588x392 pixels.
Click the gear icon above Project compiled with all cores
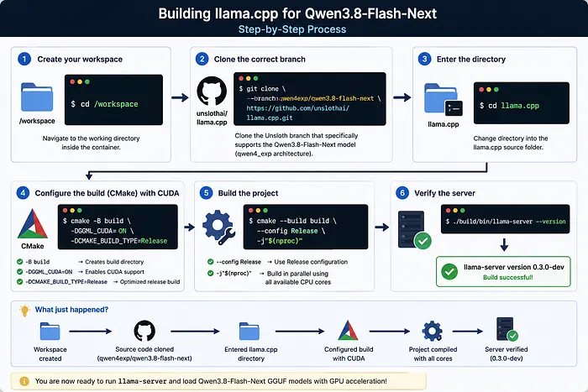pos(433,331)
